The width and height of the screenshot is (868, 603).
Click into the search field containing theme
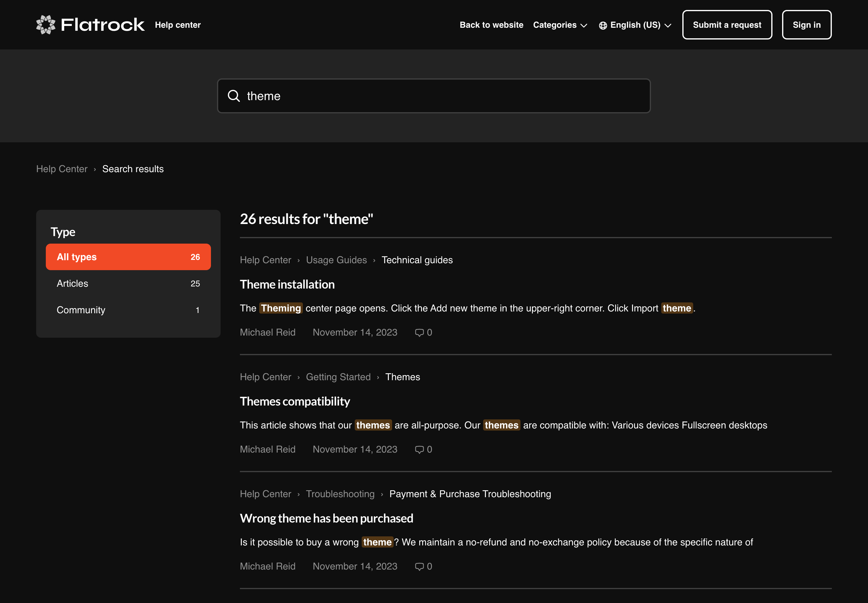[x=434, y=96]
